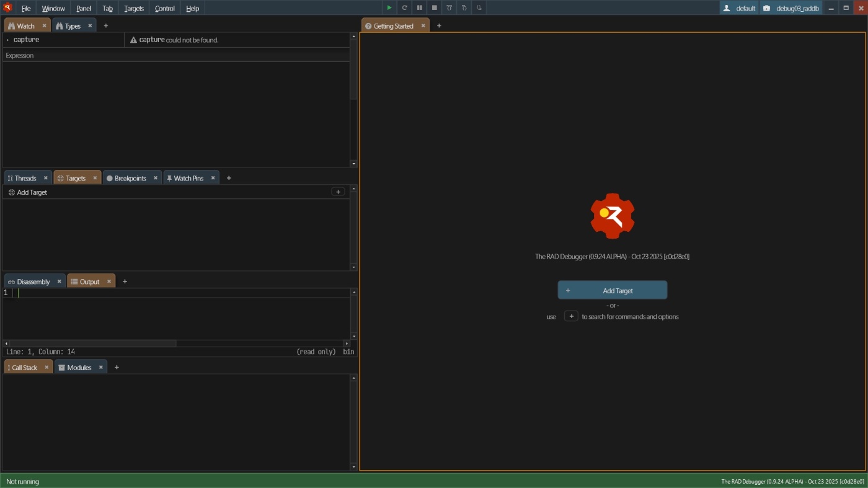Click the plus button on the Add Target row
Screen dimensions: 868x488
338,192
